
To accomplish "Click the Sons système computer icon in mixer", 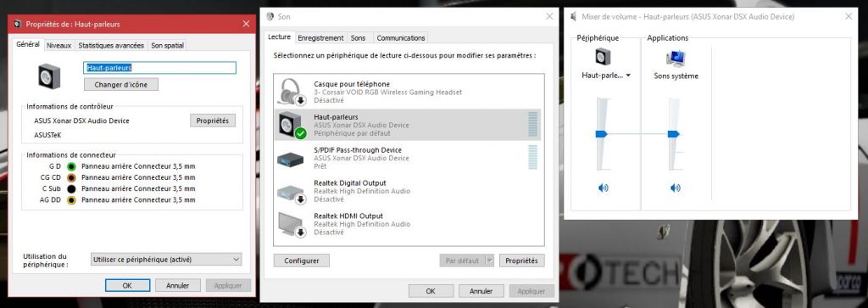I will point(676,58).
